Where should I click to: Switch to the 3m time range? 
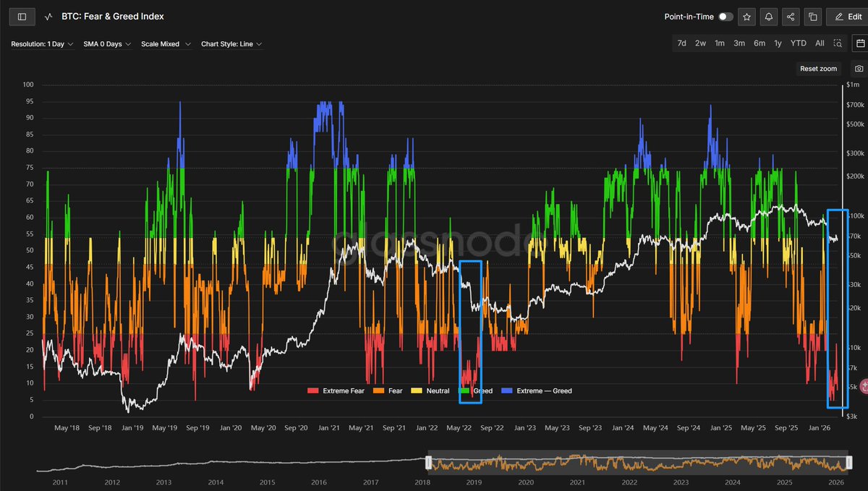pos(739,43)
